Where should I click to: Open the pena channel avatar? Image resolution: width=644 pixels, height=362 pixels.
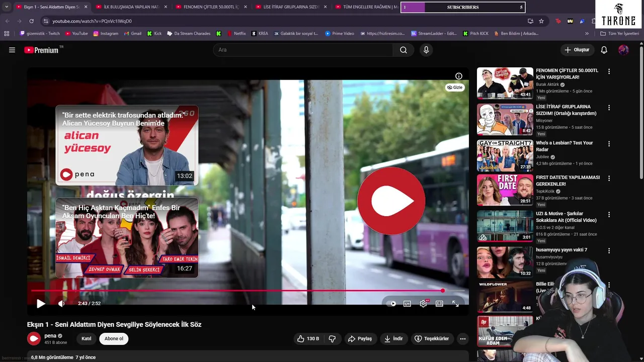click(34, 339)
